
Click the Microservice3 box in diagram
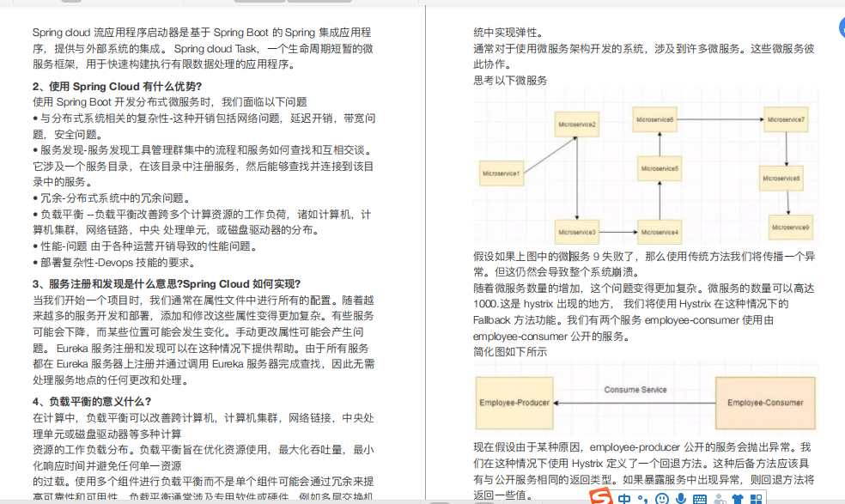(577, 232)
